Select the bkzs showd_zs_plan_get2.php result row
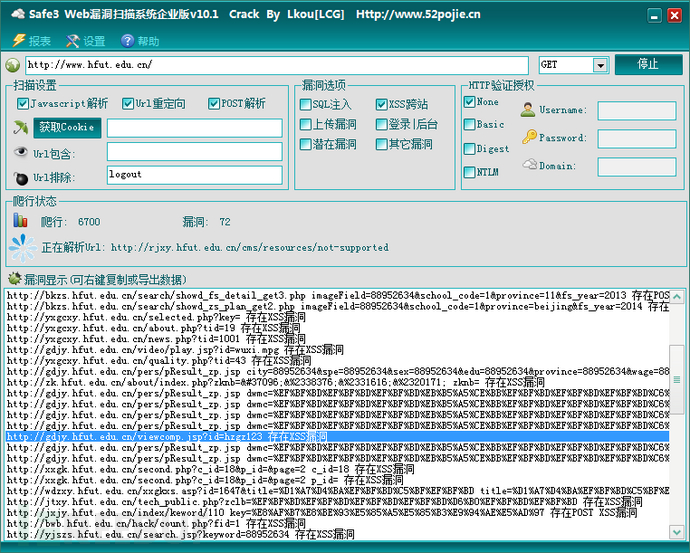690x553 pixels. [x=338, y=306]
